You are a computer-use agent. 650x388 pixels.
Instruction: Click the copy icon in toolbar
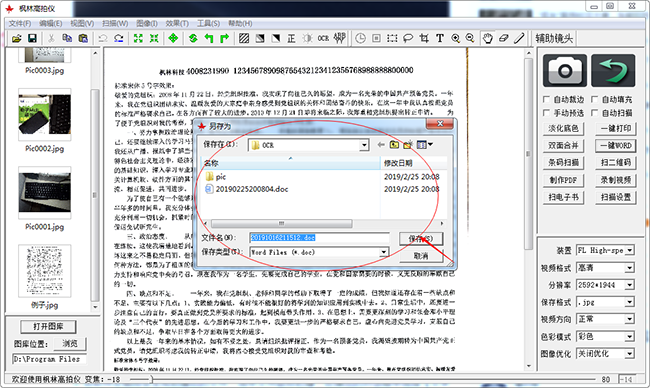point(67,39)
